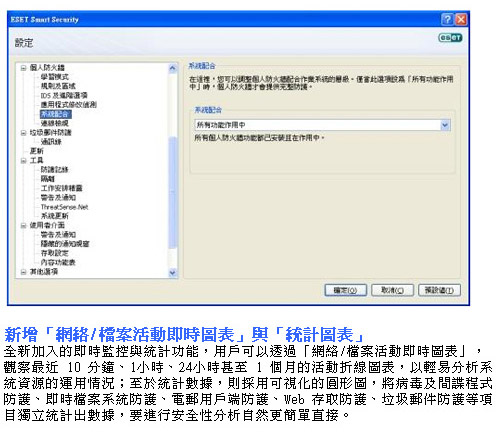Select 警告及通知 under the 工具 node

[58, 197]
